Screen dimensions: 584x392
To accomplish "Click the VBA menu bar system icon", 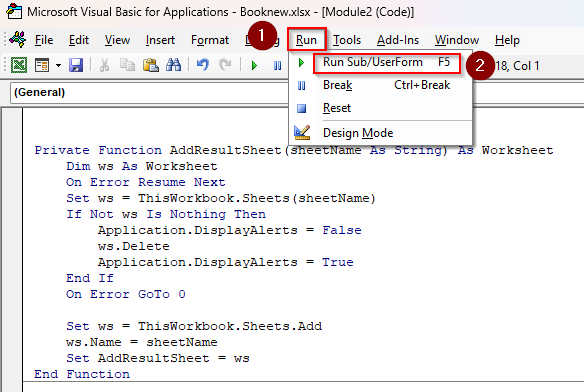I will (x=18, y=39).
